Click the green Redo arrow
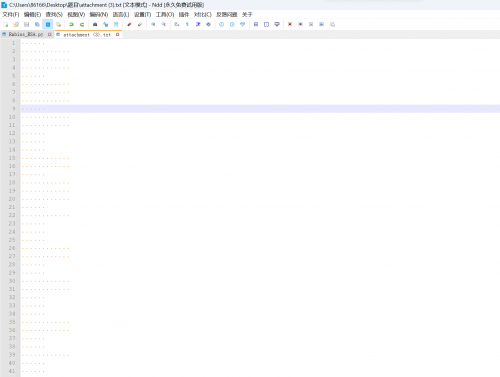This screenshot has height=377, width=500. pyautogui.click(x=82, y=24)
